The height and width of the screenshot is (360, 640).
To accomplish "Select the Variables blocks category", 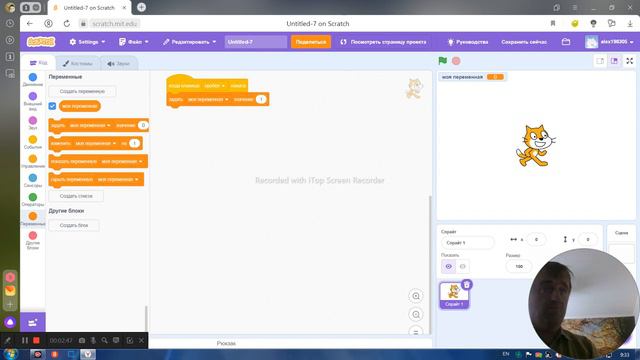I will [x=33, y=219].
